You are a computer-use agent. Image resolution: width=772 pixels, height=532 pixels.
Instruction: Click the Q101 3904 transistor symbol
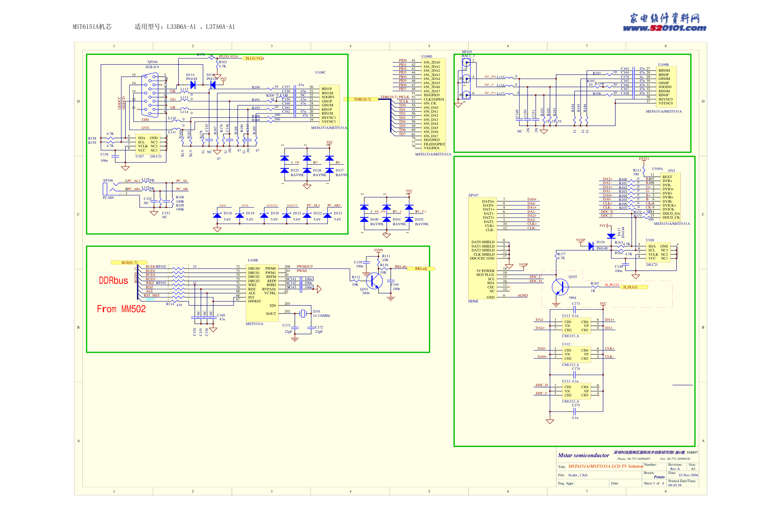[x=374, y=281]
